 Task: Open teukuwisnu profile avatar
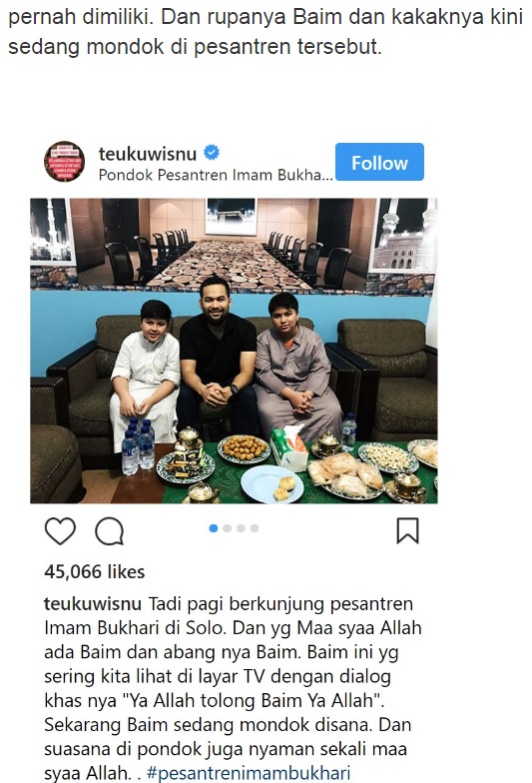click(64, 161)
